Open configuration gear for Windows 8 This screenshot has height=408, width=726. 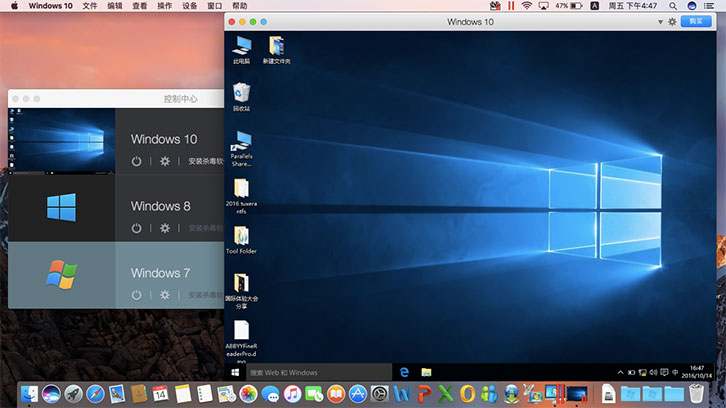click(165, 228)
